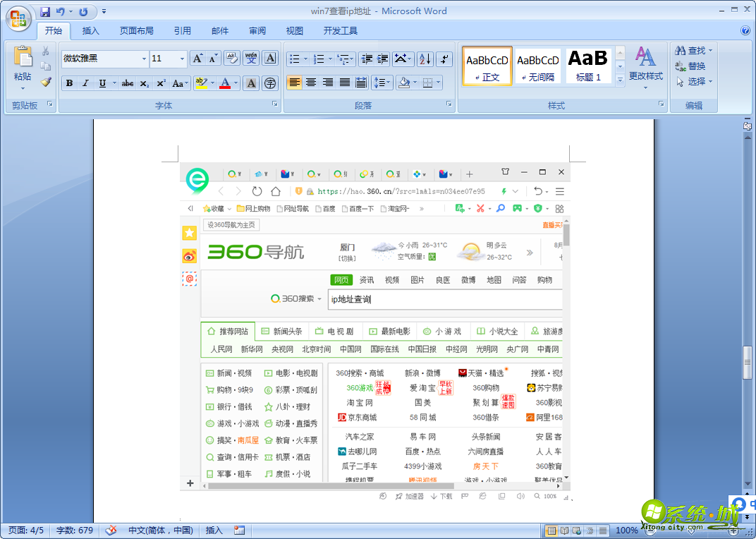This screenshot has height=539, width=756.
Task: Apply italic formatting
Action: pos(85,83)
